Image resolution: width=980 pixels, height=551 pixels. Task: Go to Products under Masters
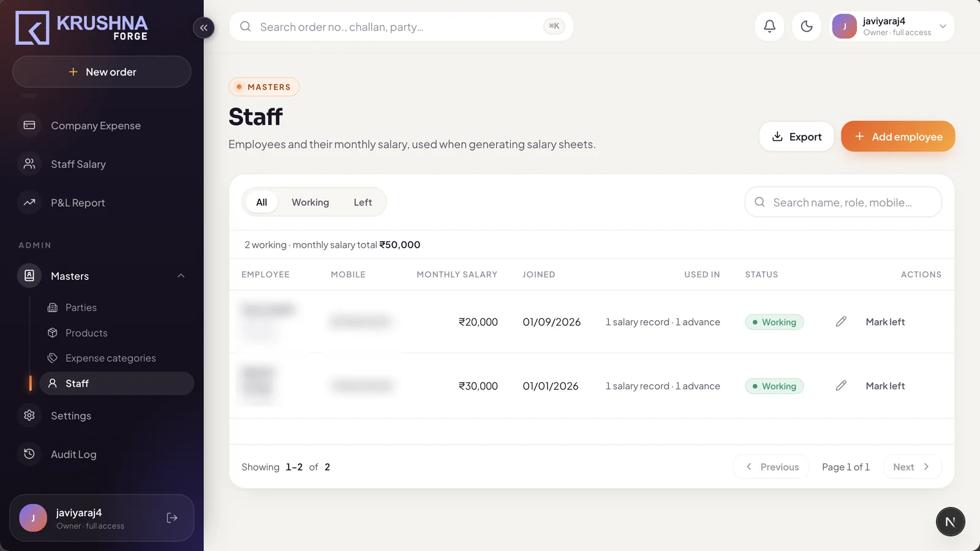click(86, 333)
